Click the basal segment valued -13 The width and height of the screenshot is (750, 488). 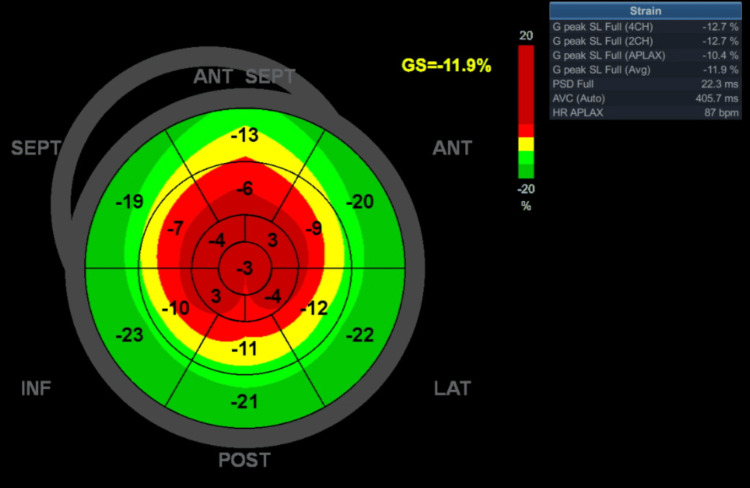[x=245, y=135]
